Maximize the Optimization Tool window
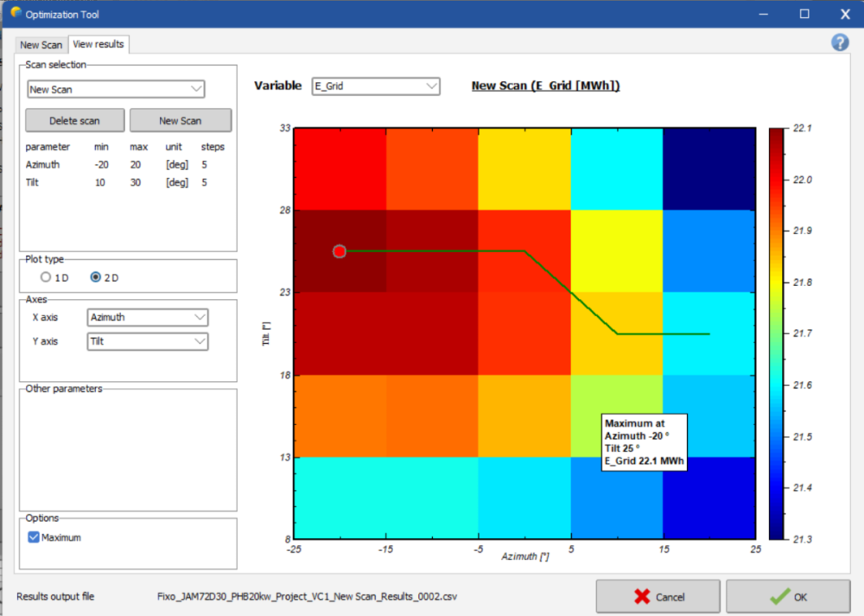Image resolution: width=864 pixels, height=616 pixels. pos(804,14)
